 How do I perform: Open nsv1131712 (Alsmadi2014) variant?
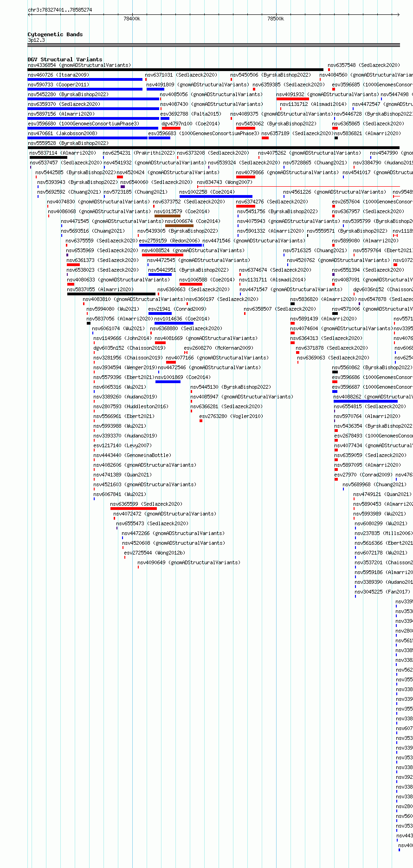click(313, 104)
